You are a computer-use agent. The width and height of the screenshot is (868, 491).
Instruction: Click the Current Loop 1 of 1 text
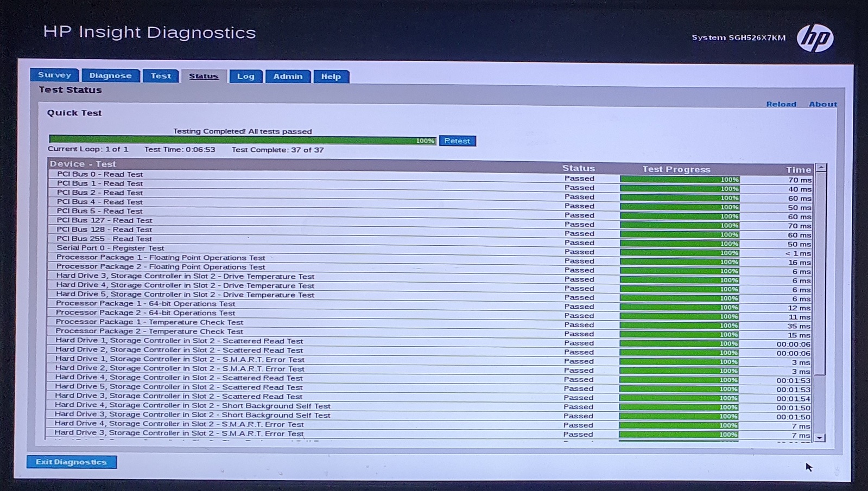[88, 149]
